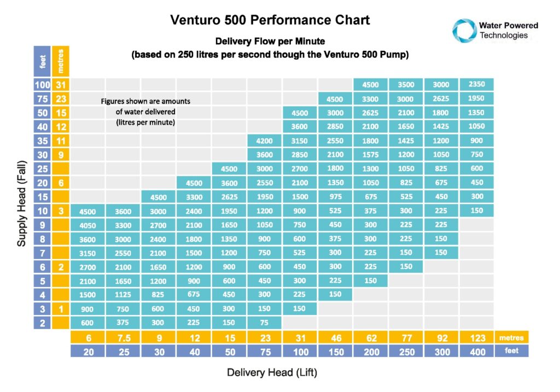Select the Venturo 500 Performance Chart title

click(270, 21)
